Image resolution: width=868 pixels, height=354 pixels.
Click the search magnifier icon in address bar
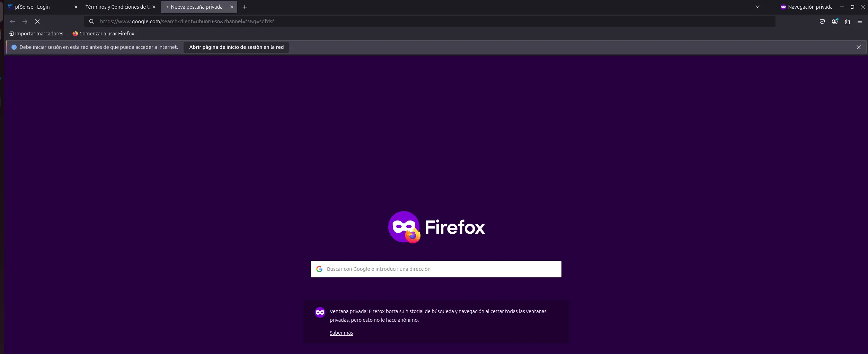tap(92, 21)
